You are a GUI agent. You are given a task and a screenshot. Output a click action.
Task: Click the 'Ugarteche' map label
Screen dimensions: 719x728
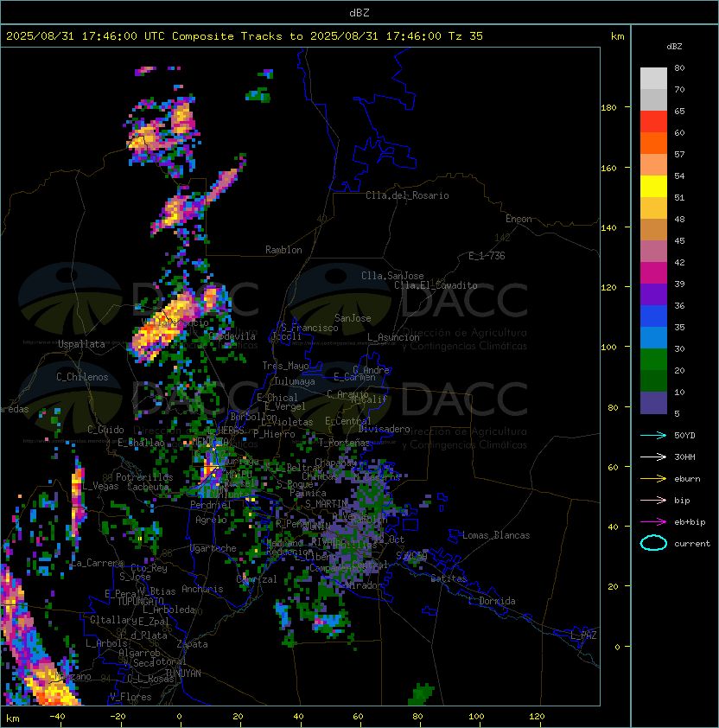[213, 548]
